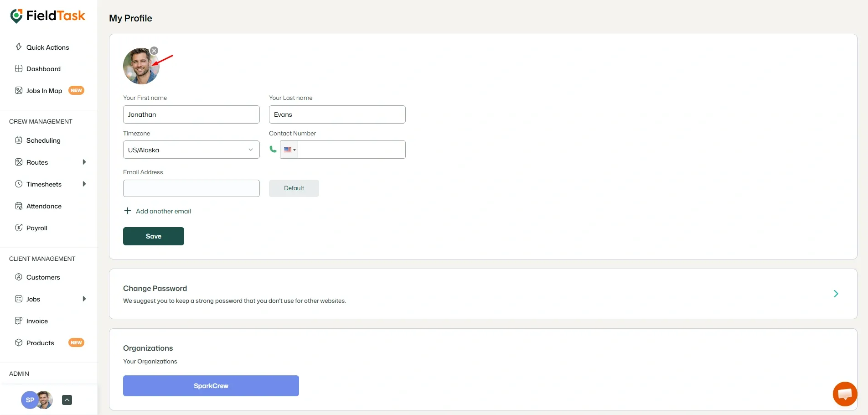
Task: Click the Invoice document icon
Action: [19, 321]
